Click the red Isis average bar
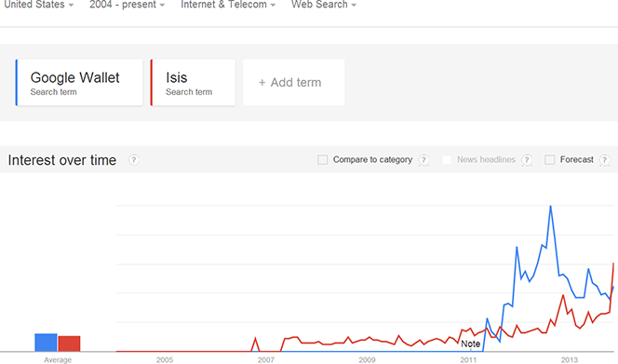This screenshot has height=364, width=618. click(x=69, y=344)
